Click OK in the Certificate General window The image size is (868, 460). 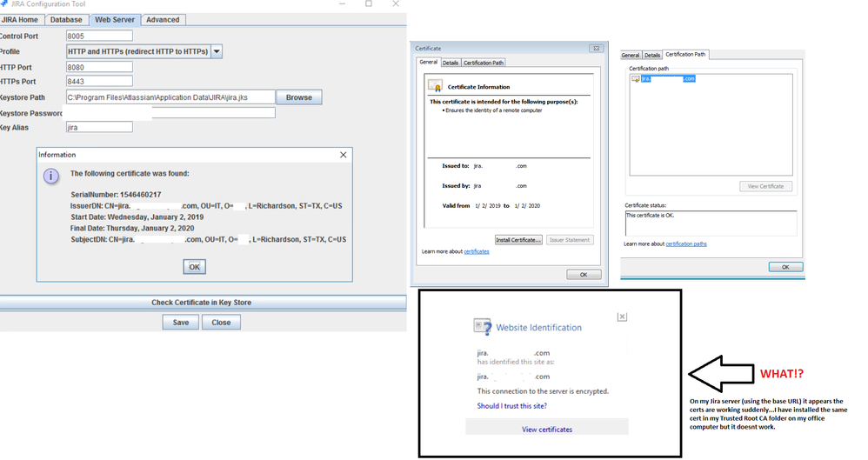coord(584,275)
